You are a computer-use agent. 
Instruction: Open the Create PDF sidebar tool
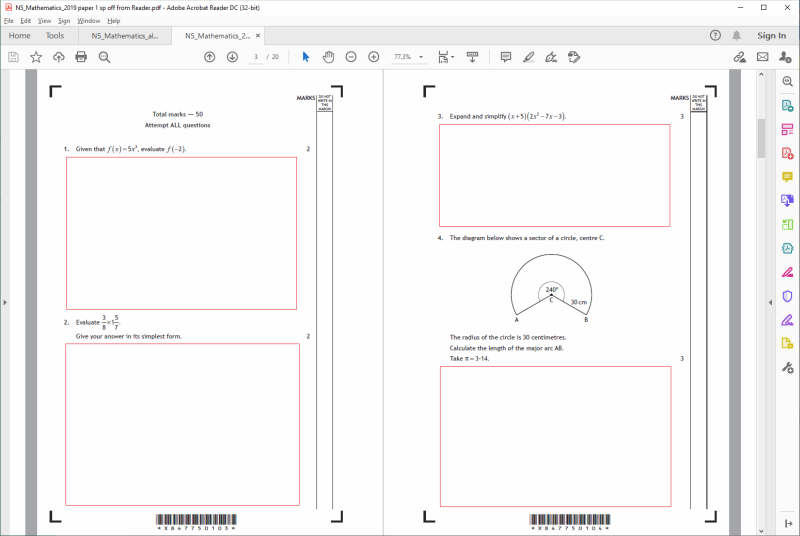[787, 153]
